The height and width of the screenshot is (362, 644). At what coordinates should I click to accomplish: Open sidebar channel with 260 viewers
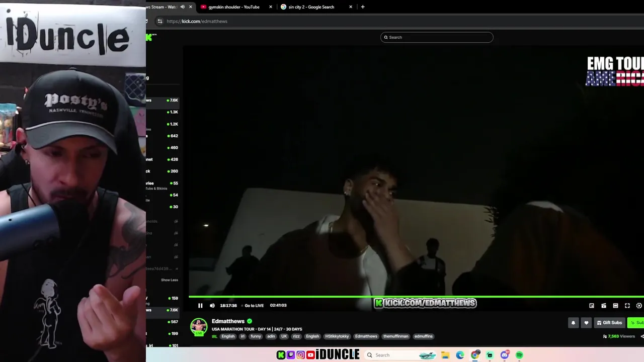point(163,171)
